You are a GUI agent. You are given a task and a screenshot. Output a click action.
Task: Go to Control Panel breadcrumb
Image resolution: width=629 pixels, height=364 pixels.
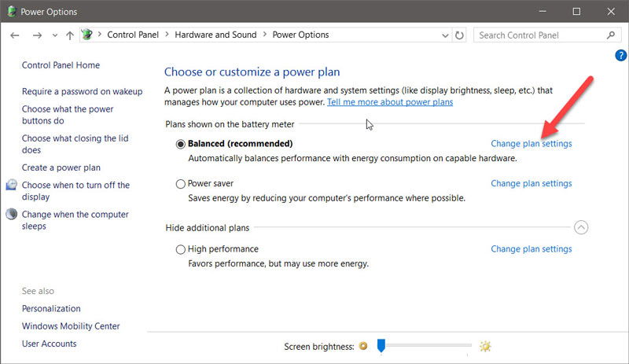(133, 35)
